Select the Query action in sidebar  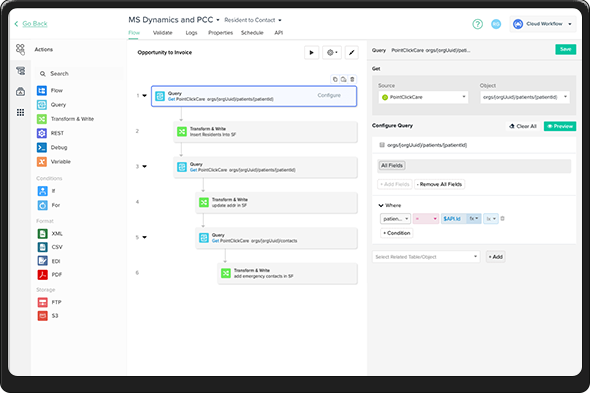click(x=52, y=105)
